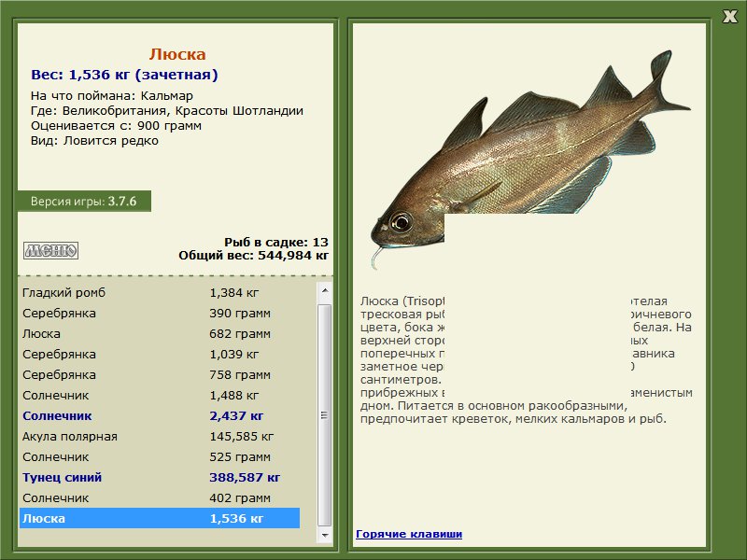747x560 pixels.
Task: Click Где: Великобритания, Красоты Шотландии line
Action: [x=167, y=111]
